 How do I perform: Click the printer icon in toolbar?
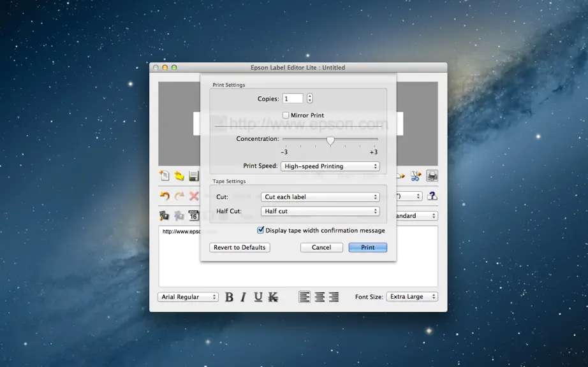coord(432,176)
